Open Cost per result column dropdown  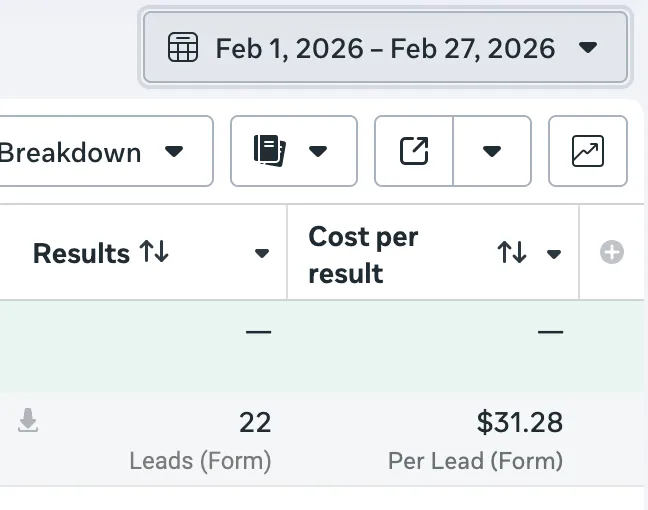pos(554,254)
